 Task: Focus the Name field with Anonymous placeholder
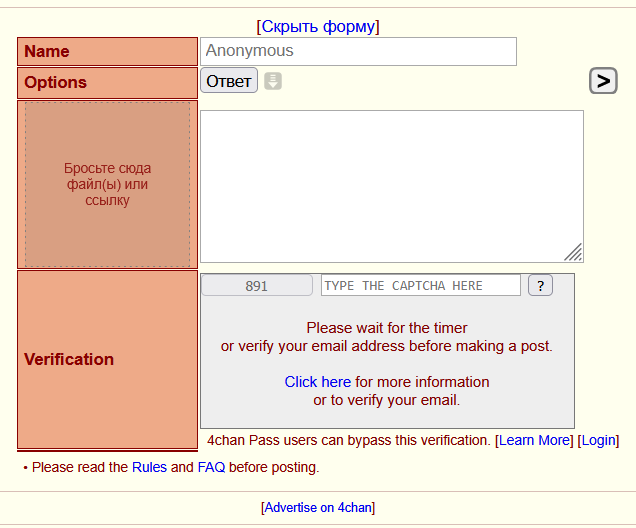358,51
